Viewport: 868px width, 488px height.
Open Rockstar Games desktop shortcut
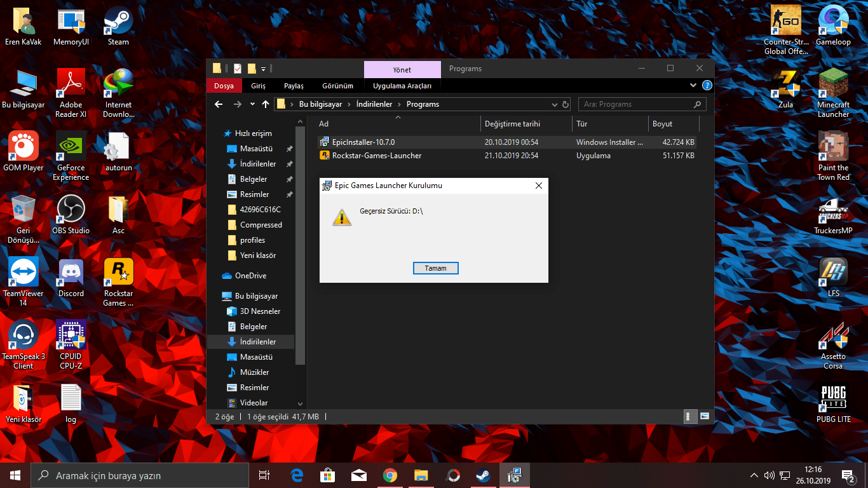[118, 282]
